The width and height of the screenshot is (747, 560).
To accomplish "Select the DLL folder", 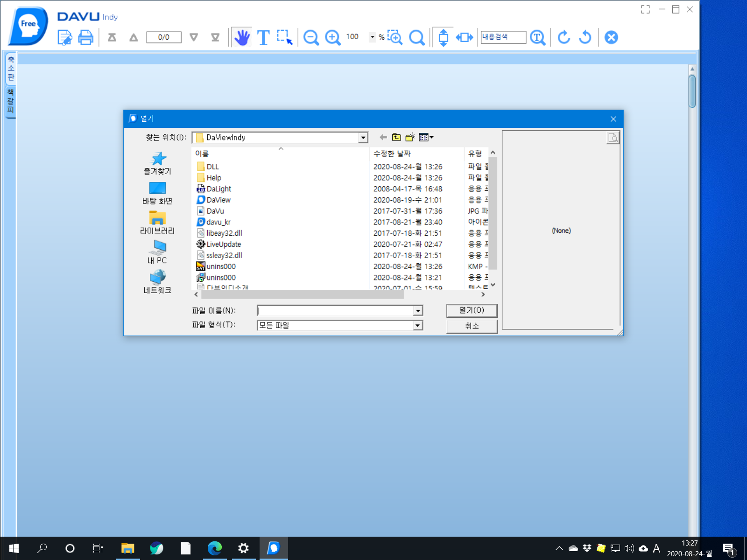I will pos(212,167).
